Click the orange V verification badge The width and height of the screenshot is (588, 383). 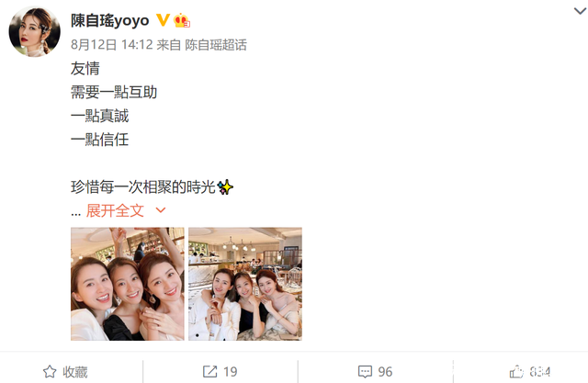tap(163, 20)
